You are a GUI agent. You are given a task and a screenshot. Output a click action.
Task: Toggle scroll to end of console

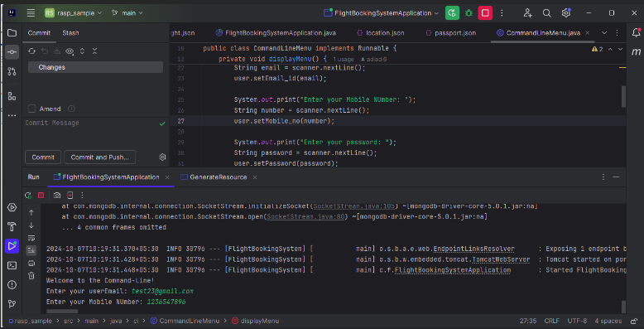[31, 250]
